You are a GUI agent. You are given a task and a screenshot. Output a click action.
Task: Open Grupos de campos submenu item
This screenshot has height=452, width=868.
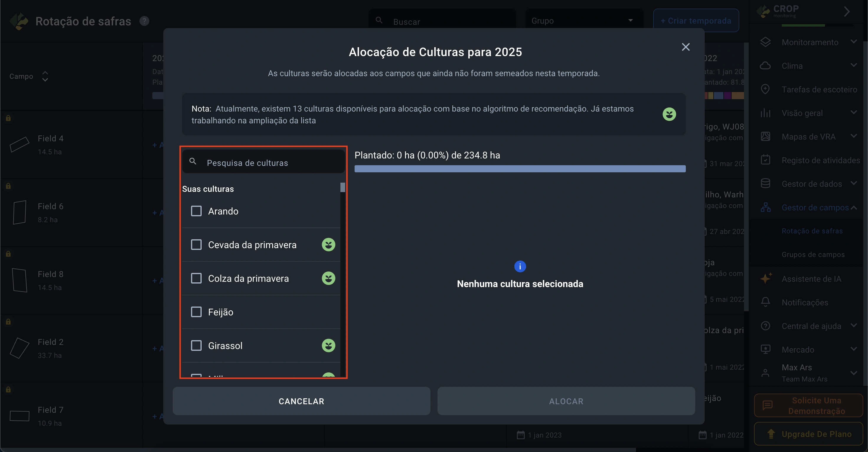813,255
